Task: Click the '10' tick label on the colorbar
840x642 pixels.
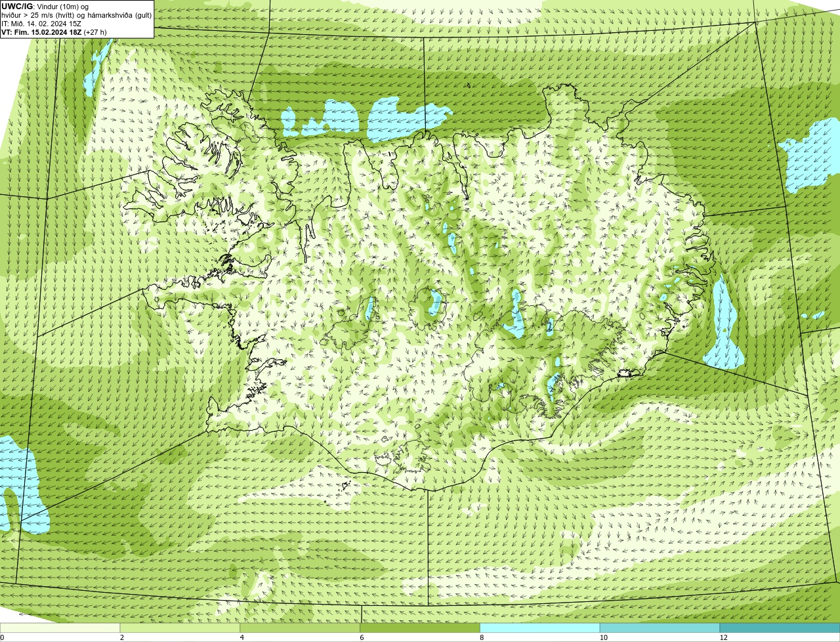Action: [603, 637]
